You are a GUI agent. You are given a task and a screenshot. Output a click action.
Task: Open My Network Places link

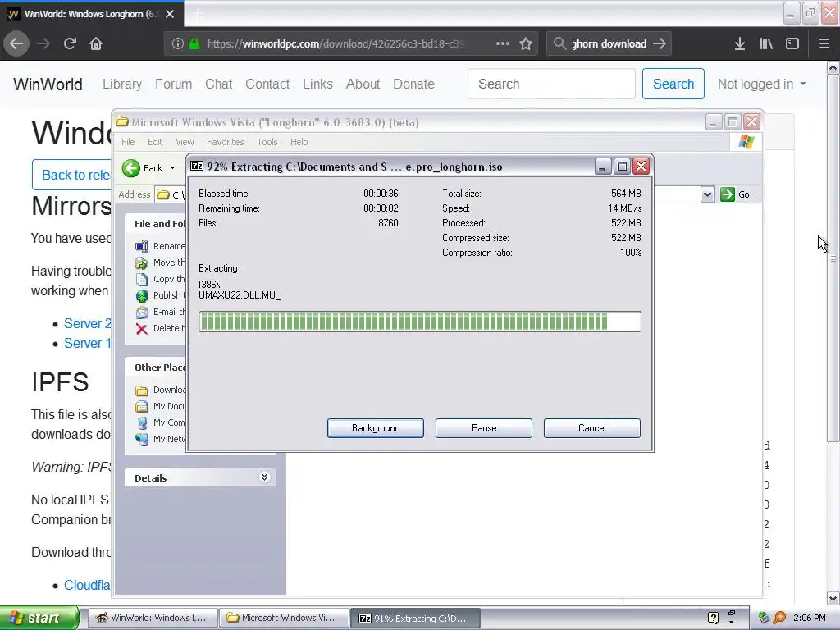160,439
